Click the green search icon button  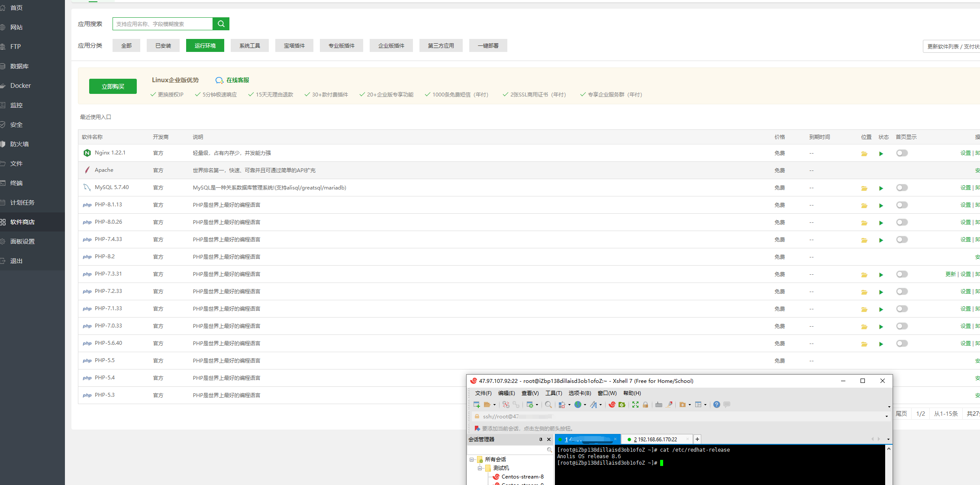tap(221, 24)
